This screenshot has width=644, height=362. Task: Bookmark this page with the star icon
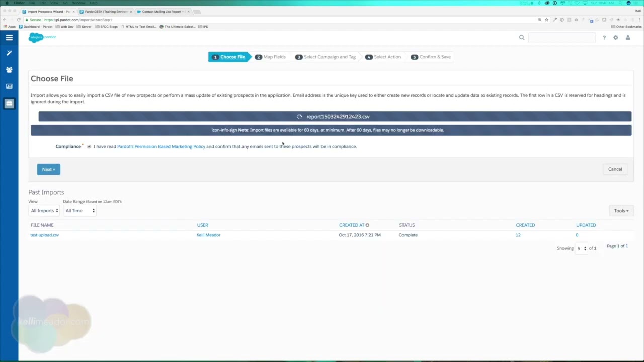546,20
